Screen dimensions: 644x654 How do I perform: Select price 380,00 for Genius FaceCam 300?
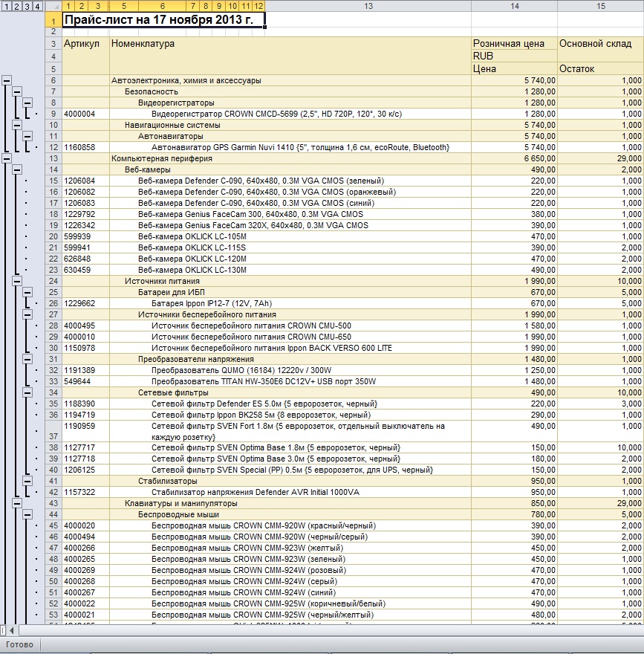(x=514, y=214)
